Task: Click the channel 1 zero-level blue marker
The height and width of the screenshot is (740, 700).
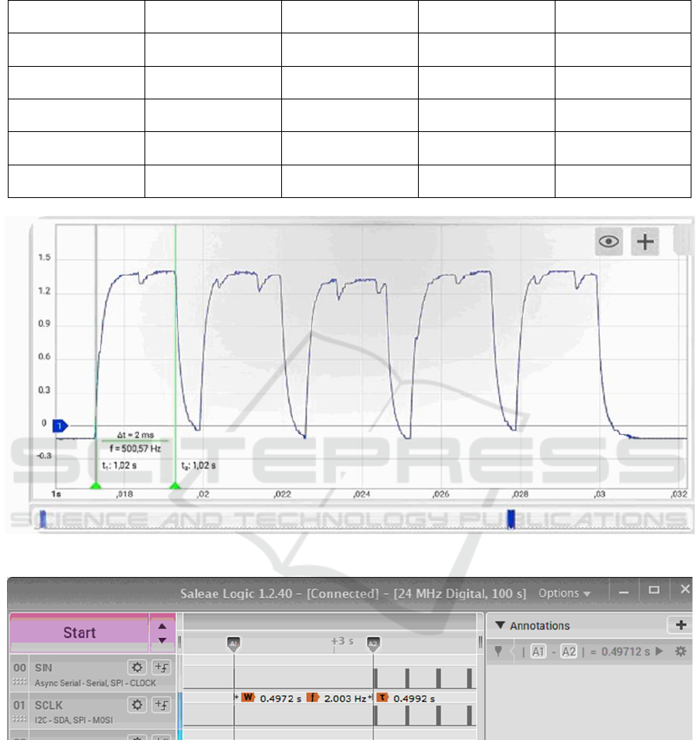Action: click(61, 426)
